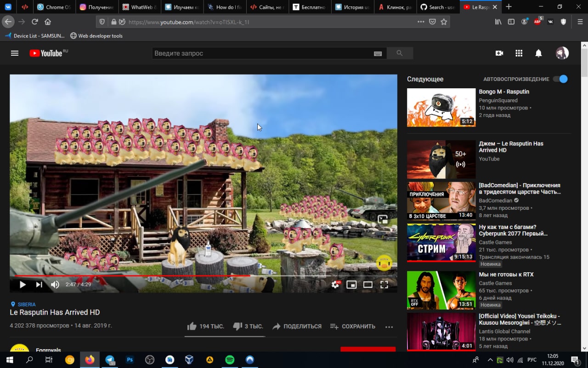Like the video with thumbs up
Screen dimensions: 588x368
pos(205,326)
